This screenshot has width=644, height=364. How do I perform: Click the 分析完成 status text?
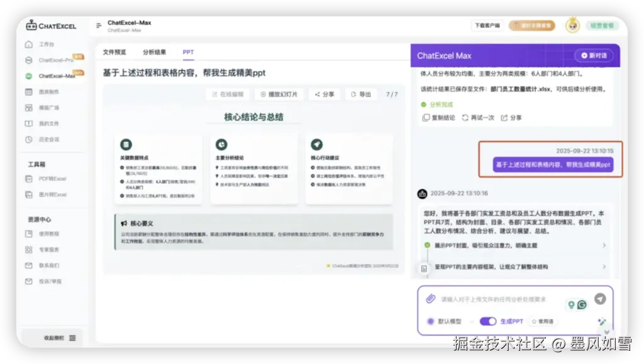441,105
